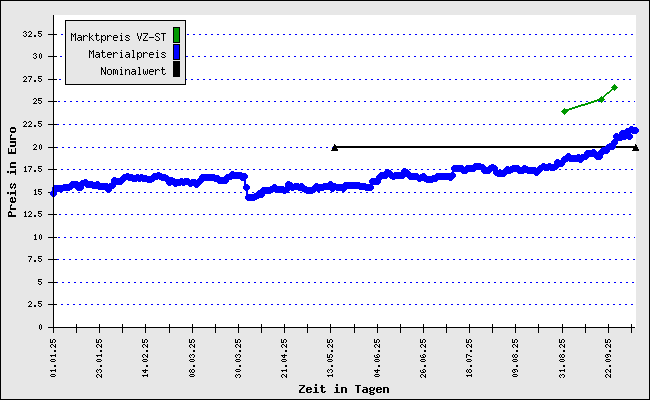Select the Marktpreis VZ-ST legend label
The width and height of the screenshot is (650, 400).
(118, 37)
